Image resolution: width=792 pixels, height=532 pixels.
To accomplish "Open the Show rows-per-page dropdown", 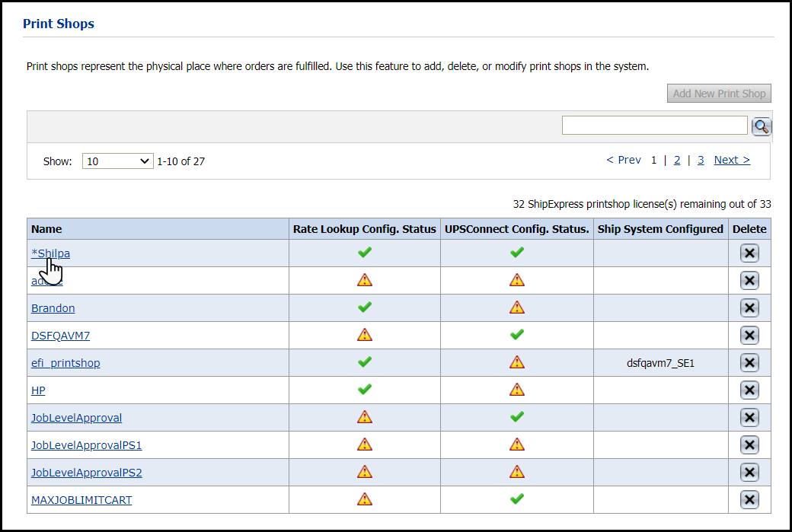I will 117,161.
